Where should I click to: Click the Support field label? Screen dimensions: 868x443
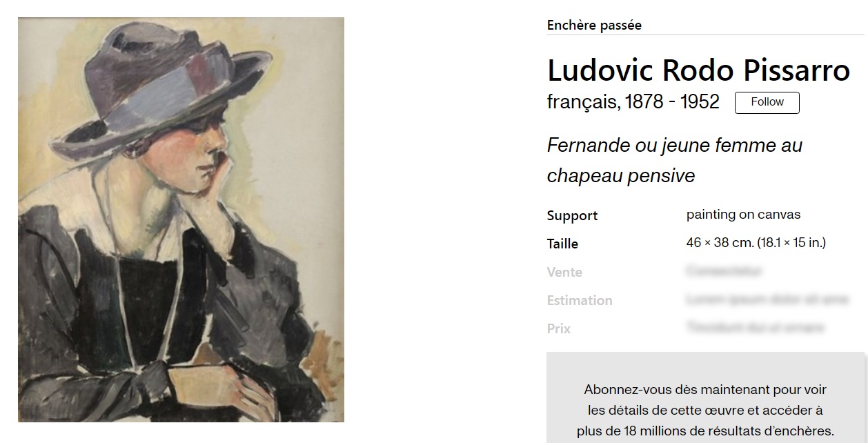coord(572,215)
